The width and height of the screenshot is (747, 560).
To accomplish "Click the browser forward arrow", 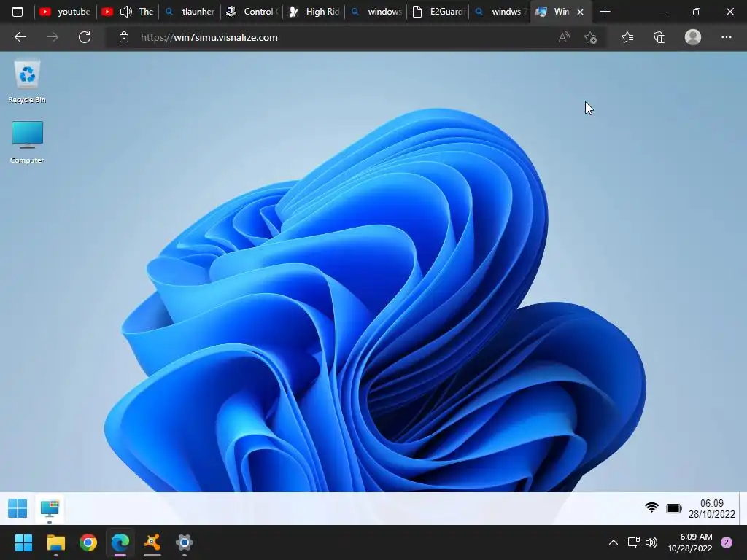I will point(53,37).
